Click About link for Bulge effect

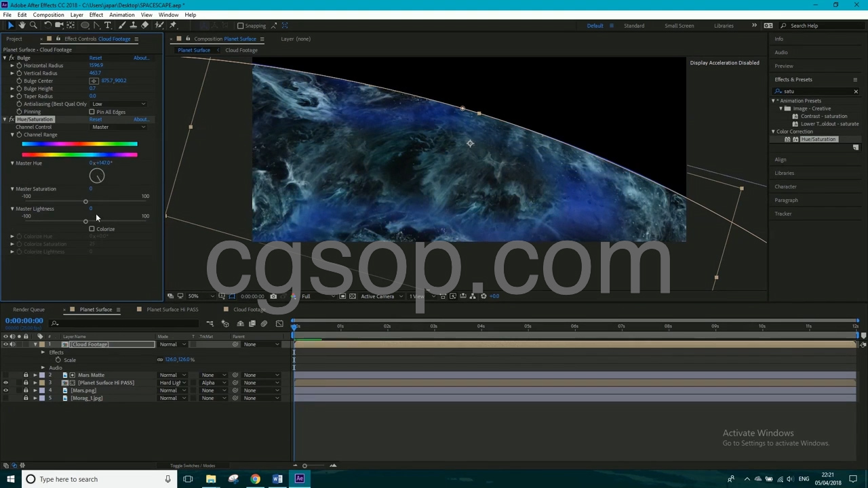140,58
